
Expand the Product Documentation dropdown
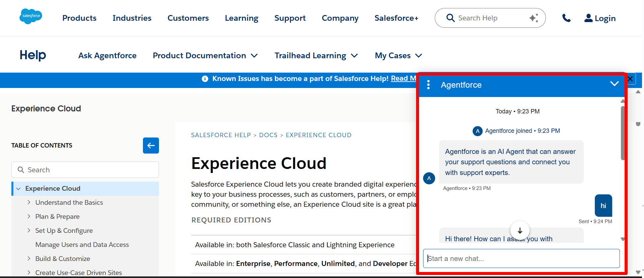coord(205,56)
